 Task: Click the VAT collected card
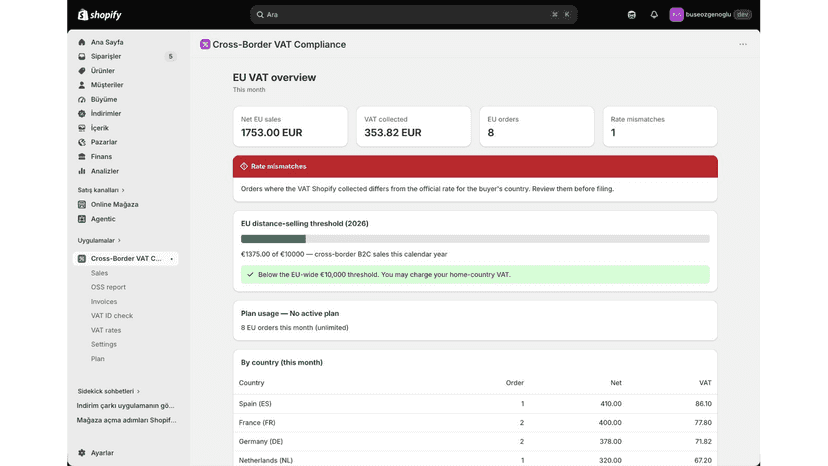pos(413,127)
